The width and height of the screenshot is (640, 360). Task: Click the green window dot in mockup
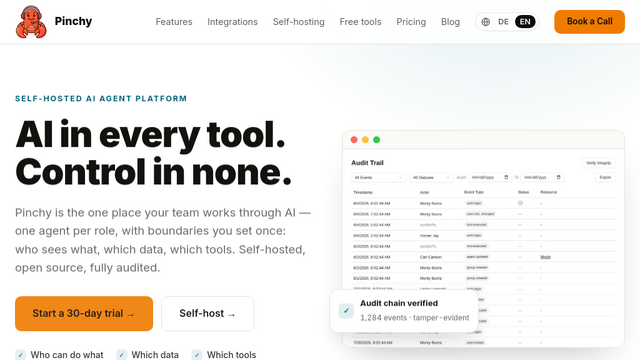[376, 140]
